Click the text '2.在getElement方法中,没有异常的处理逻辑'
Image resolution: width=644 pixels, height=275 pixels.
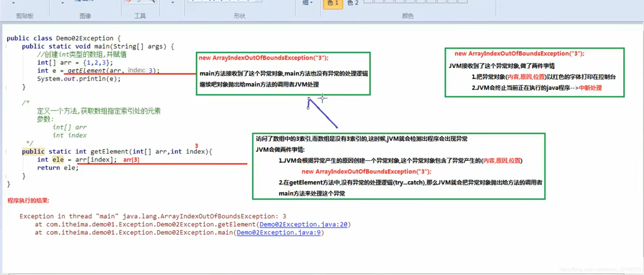pyautogui.click(x=336, y=182)
